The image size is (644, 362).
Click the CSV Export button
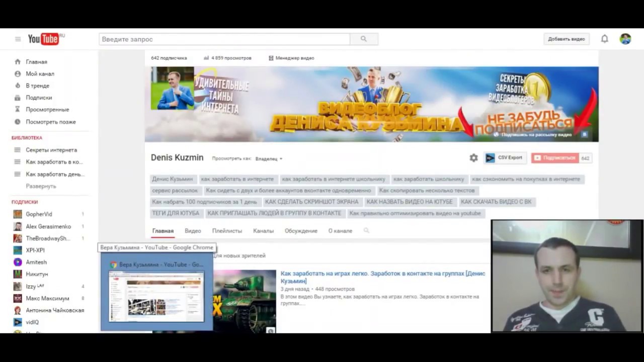(x=505, y=158)
